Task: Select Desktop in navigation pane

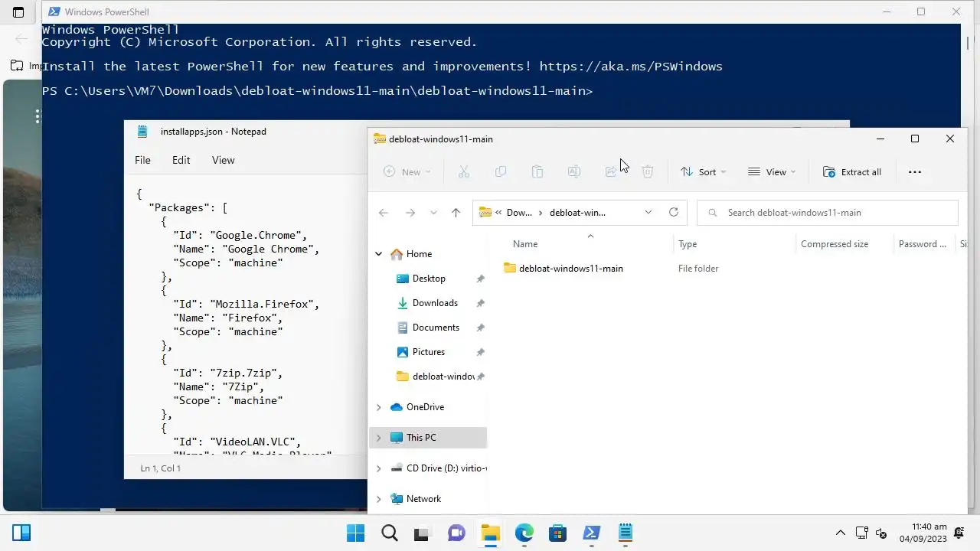Action: click(x=429, y=279)
